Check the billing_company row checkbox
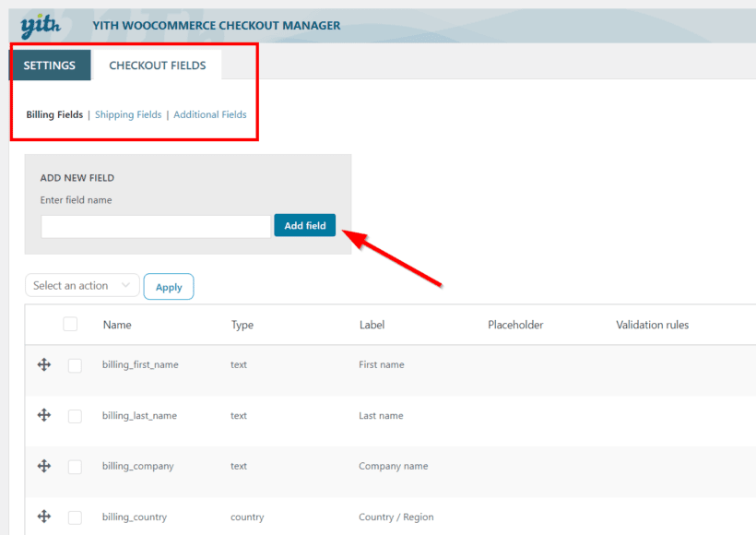Screen dimensions: 756x535 coord(75,466)
